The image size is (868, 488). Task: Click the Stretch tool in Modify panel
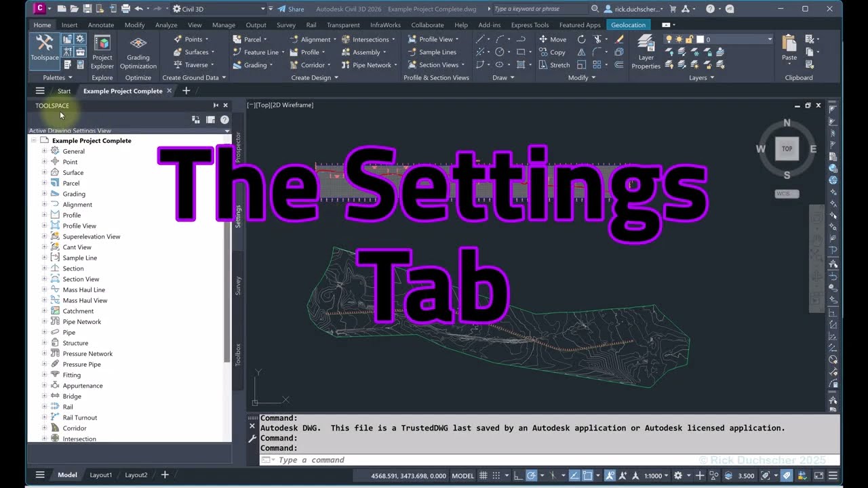point(554,65)
